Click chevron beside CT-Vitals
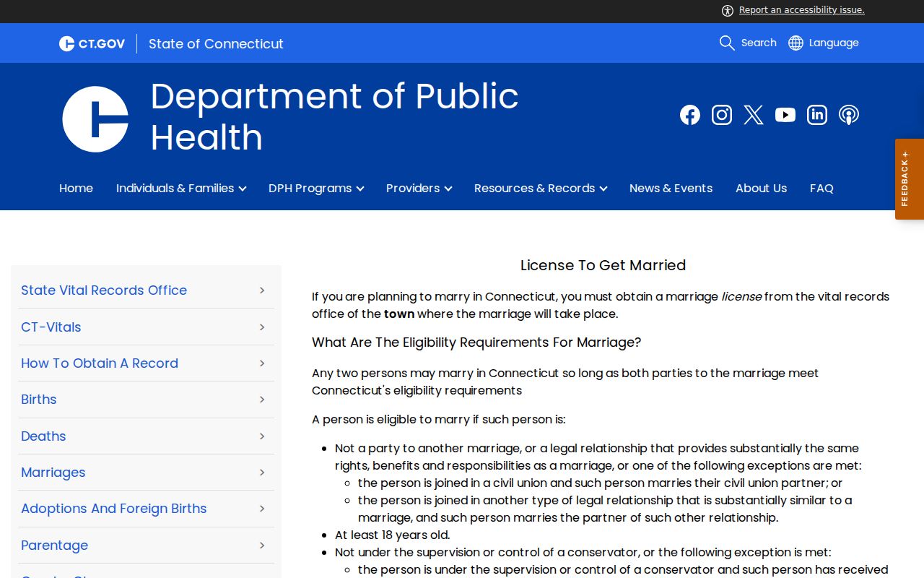Viewport: 924px width, 578px height. pyautogui.click(x=262, y=327)
